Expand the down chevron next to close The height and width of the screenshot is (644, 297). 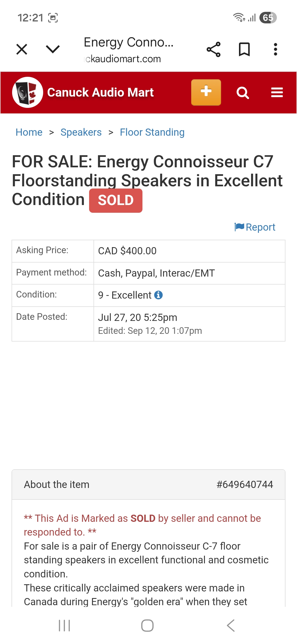pos(53,50)
